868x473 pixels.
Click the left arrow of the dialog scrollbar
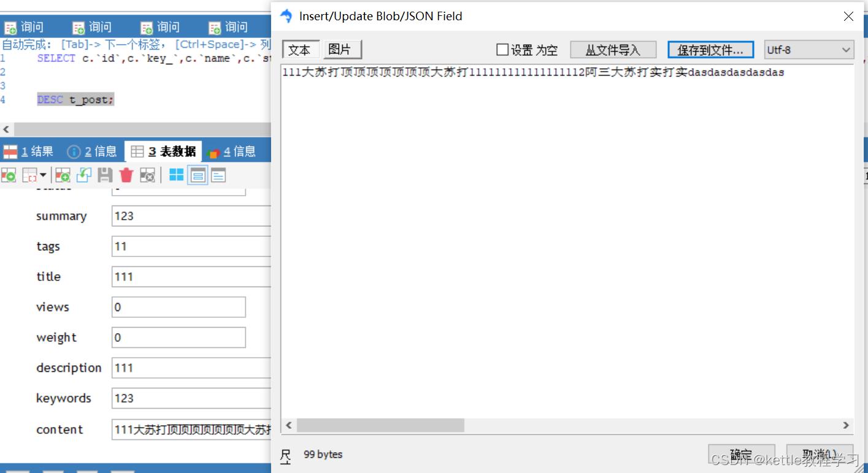(x=289, y=425)
